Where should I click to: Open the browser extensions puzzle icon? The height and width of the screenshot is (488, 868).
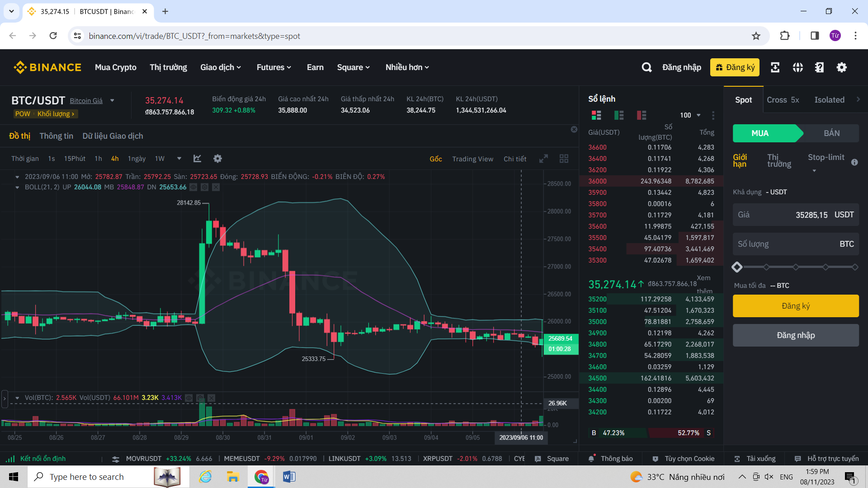[785, 36]
